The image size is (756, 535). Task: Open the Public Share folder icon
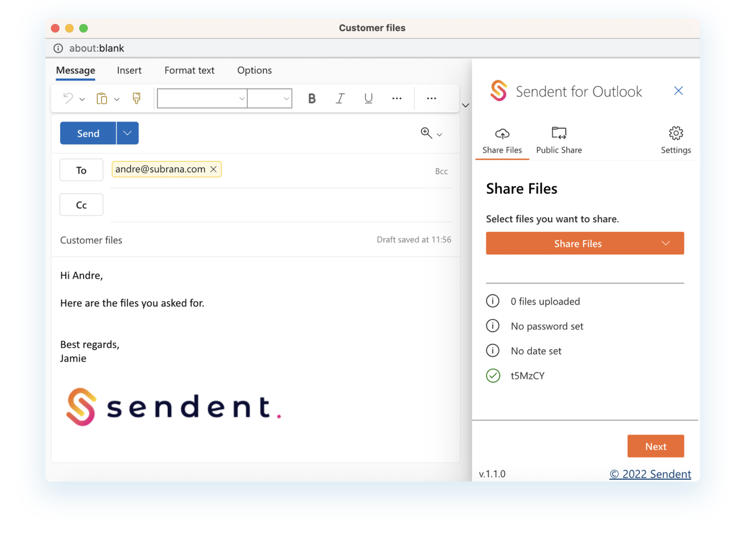(559, 133)
